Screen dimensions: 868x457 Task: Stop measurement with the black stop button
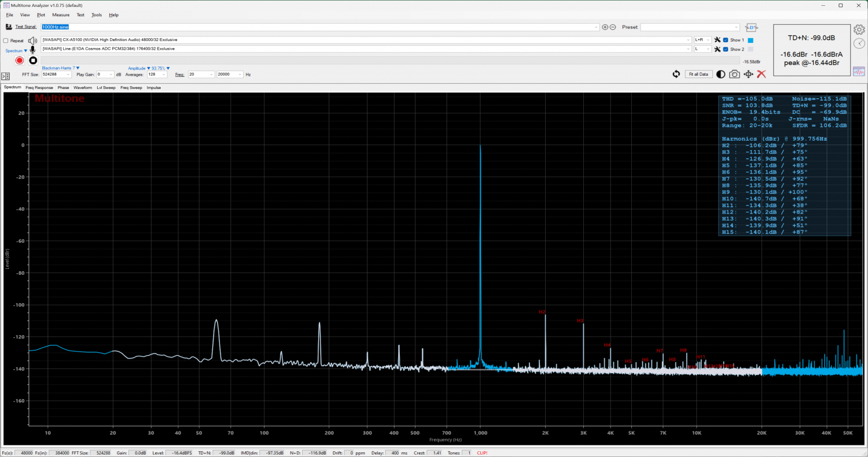tap(33, 60)
